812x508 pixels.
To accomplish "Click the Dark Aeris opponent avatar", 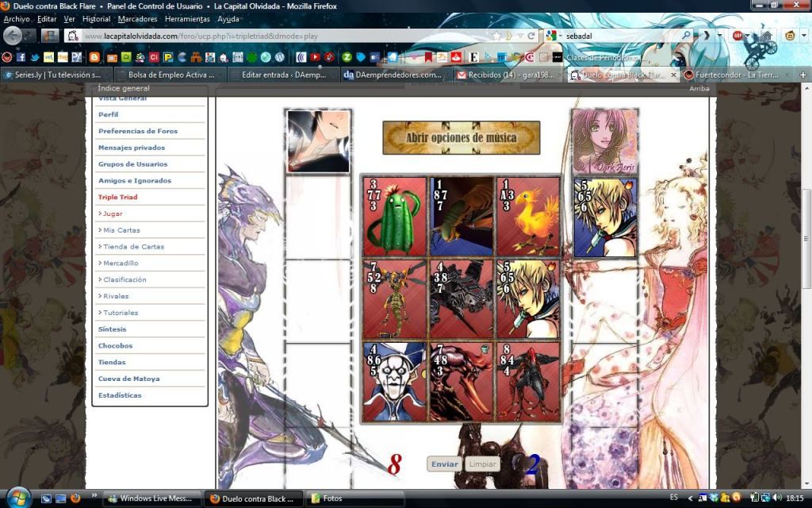I will (x=605, y=142).
